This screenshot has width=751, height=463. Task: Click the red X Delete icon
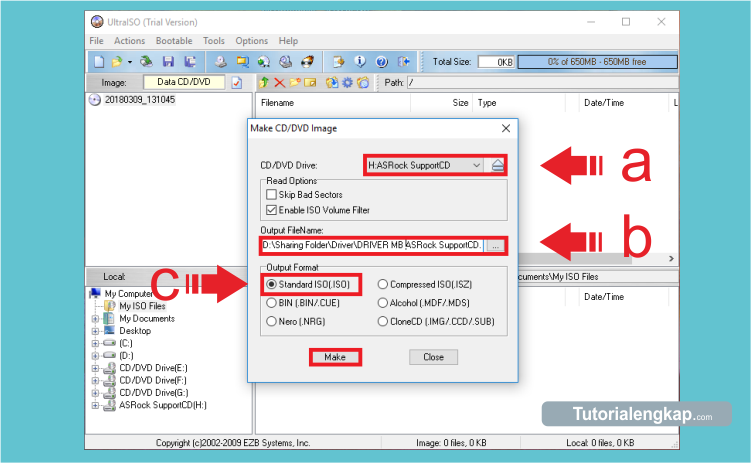279,82
